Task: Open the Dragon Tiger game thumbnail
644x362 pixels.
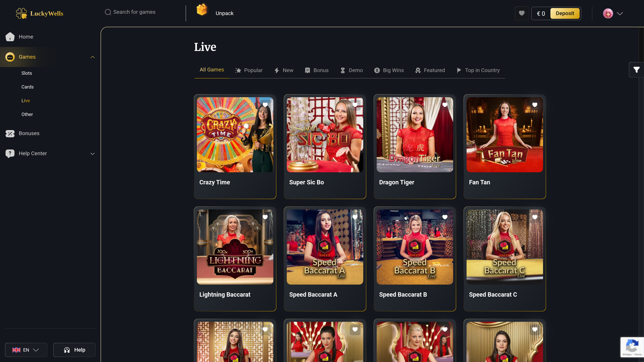Action: 415,134
